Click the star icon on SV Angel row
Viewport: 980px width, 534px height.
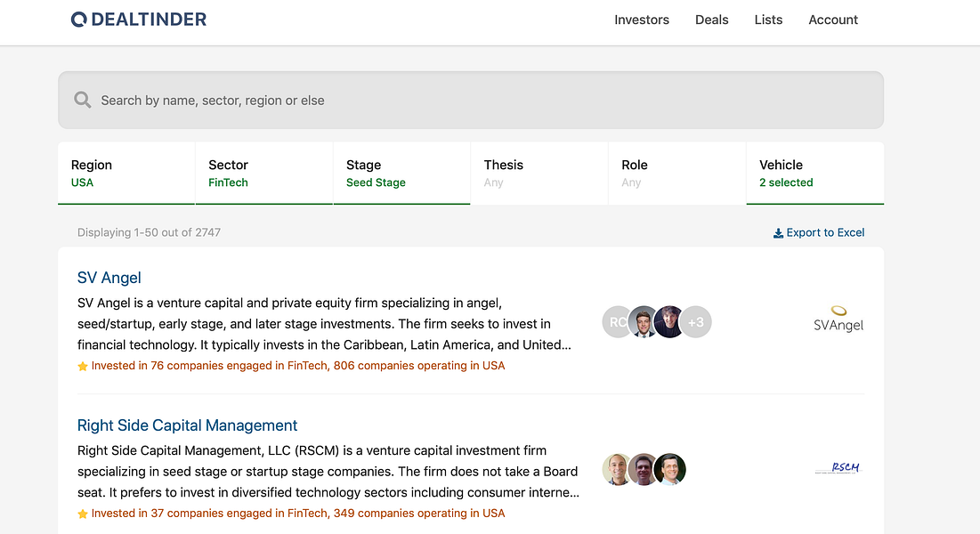pyautogui.click(x=83, y=367)
